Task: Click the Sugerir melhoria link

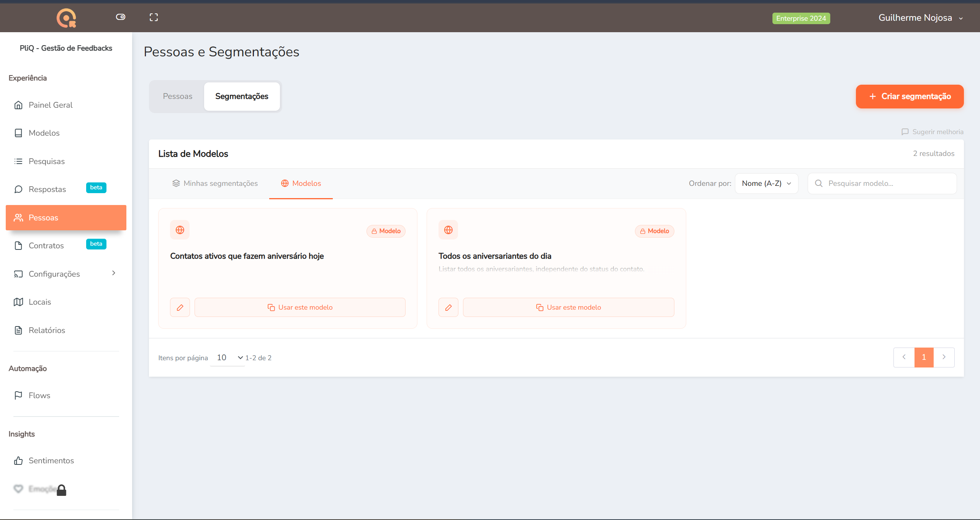Action: (933, 132)
